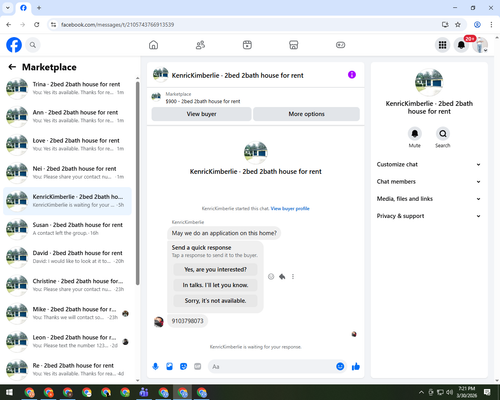Send quick reply 'Yes, are you interested?'
This screenshot has width=500, height=400.
click(x=215, y=269)
